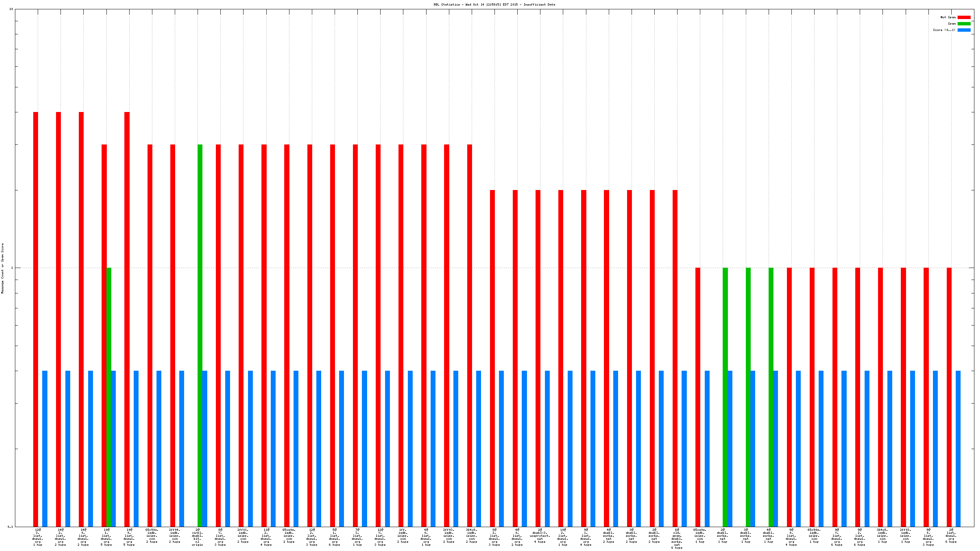
Task: Click the x-axis label old.spam.dnsbl.sorbs.net 6 hops
Action: click(x=677, y=538)
